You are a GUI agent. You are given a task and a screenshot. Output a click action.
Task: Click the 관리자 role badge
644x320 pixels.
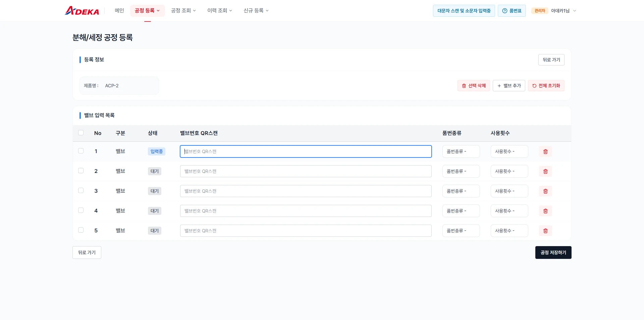(540, 11)
